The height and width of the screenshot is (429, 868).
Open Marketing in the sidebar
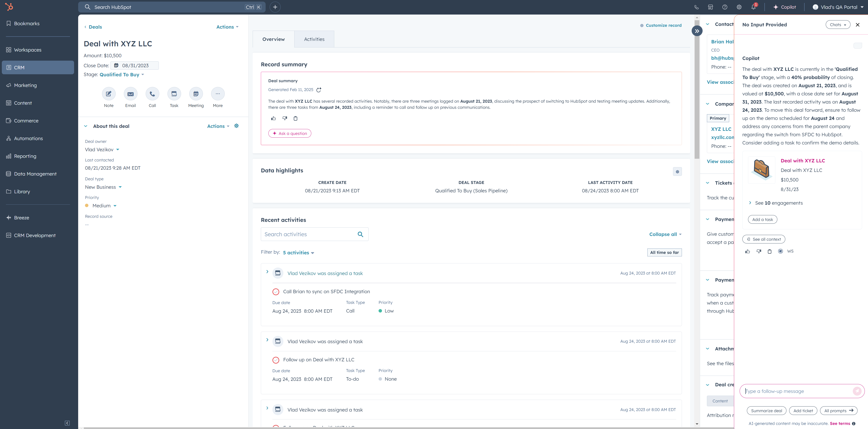(38, 85)
